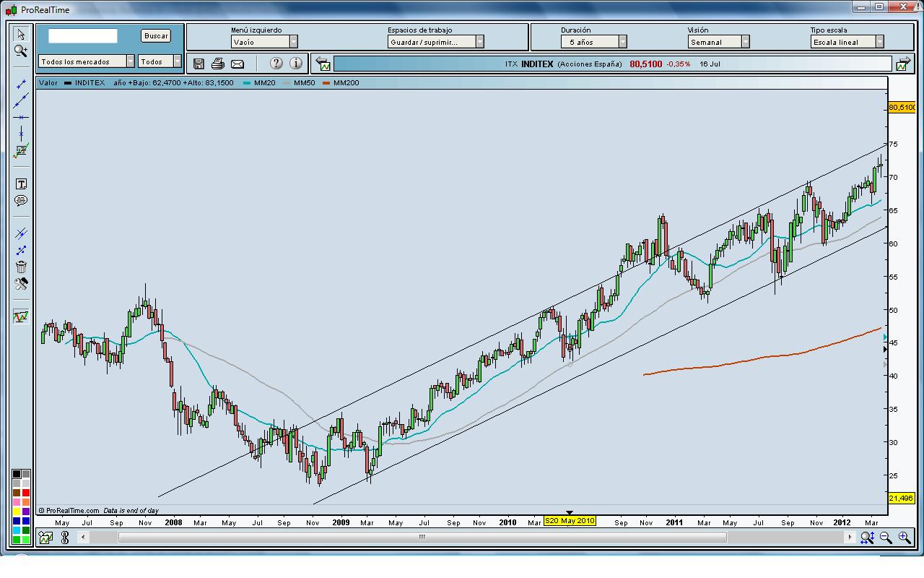Click the trash can delete tool
Image resolution: width=924 pixels, height=578 pixels.
[x=21, y=267]
